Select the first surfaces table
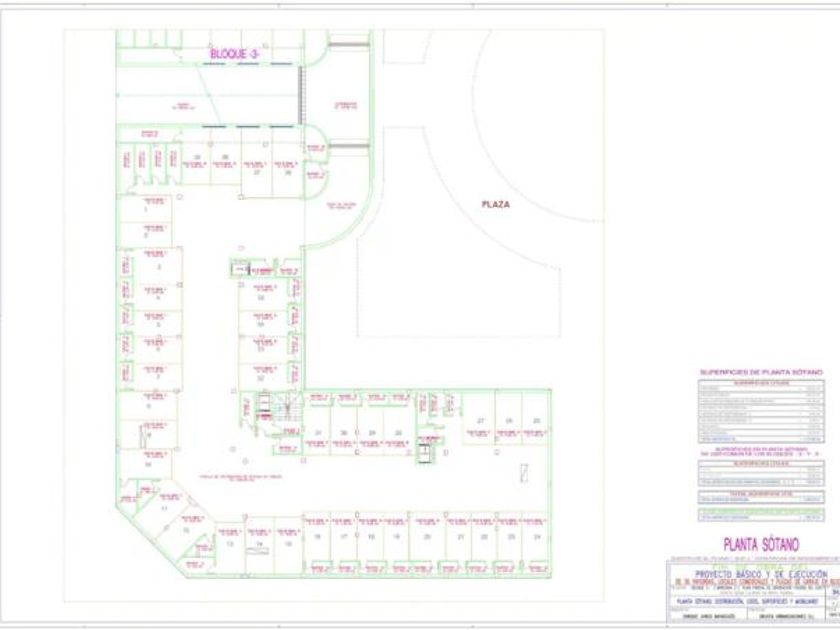The image size is (840, 630). [761, 411]
